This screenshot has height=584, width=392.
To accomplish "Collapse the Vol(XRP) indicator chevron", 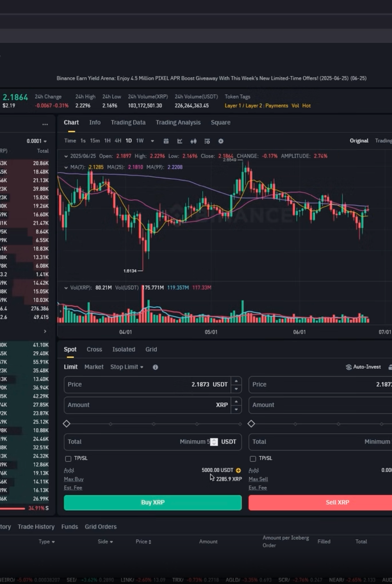I will [x=66, y=288].
